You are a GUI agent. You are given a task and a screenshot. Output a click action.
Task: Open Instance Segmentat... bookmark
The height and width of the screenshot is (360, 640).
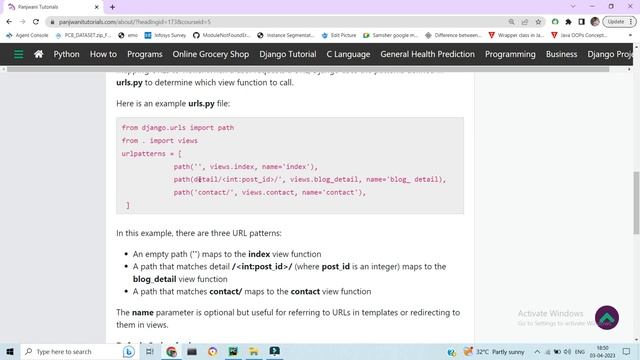coord(286,35)
